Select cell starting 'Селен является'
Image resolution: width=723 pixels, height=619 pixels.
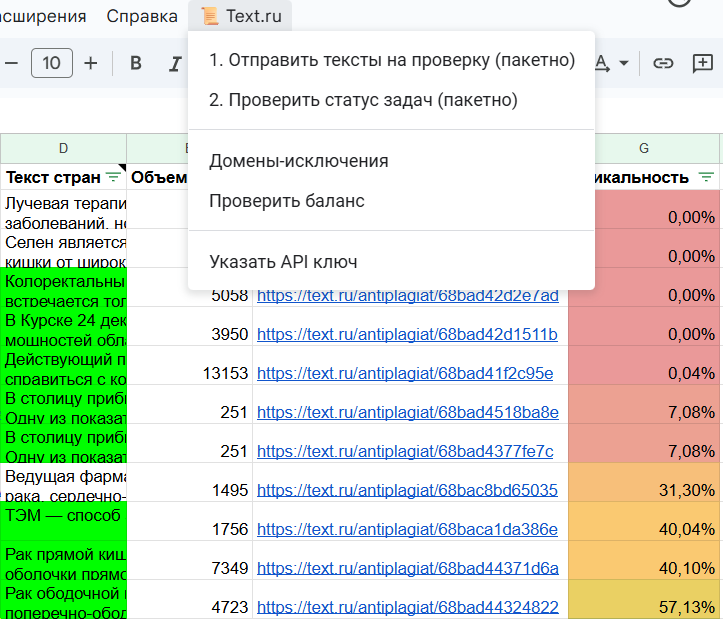(x=64, y=249)
